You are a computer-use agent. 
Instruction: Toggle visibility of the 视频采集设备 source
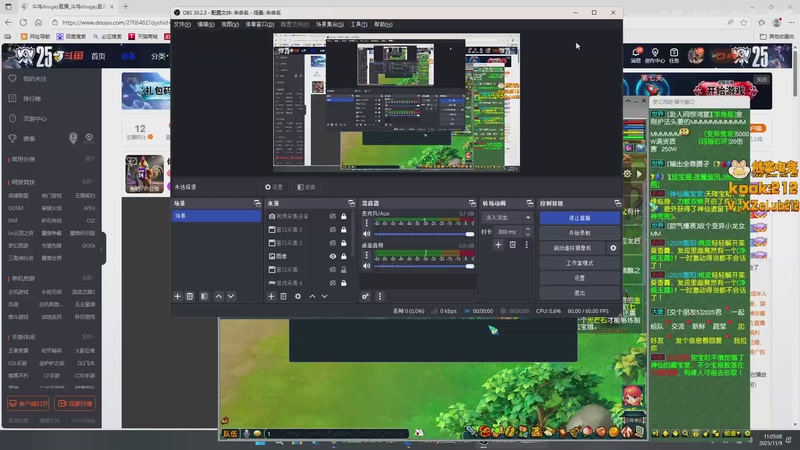tap(333, 216)
